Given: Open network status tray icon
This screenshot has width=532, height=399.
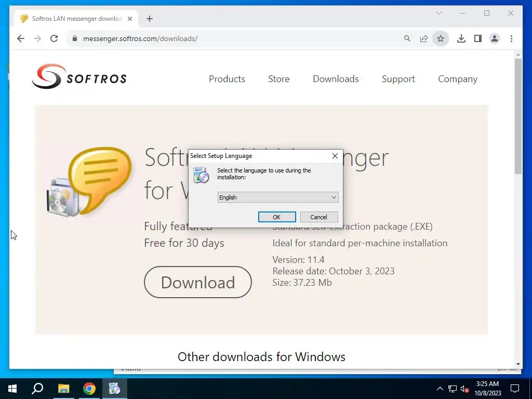Looking at the screenshot, I should click(x=453, y=389).
